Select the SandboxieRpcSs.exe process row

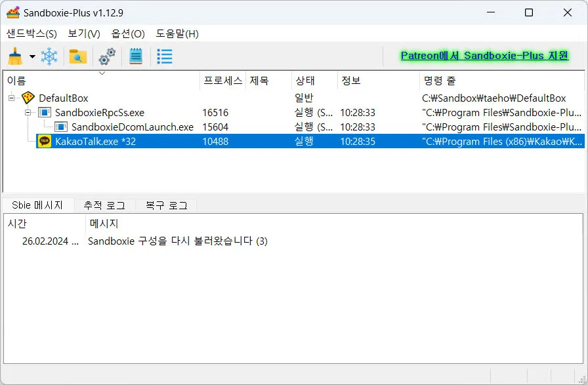294,112
